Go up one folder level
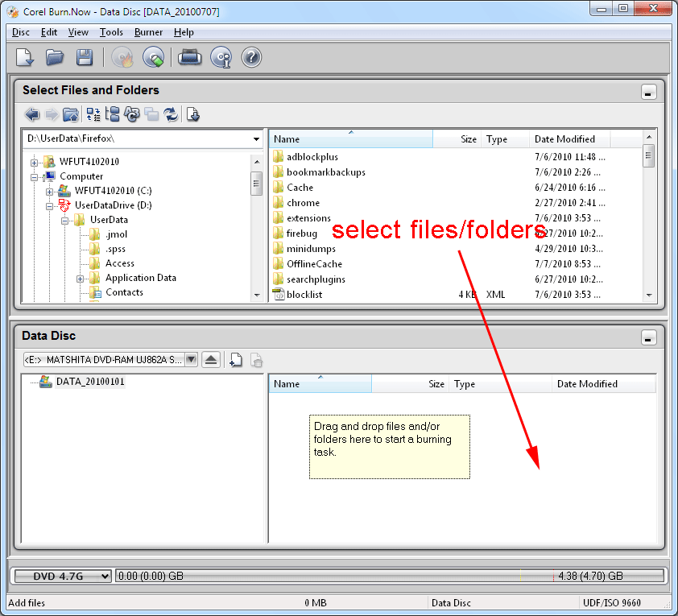 tap(71, 114)
